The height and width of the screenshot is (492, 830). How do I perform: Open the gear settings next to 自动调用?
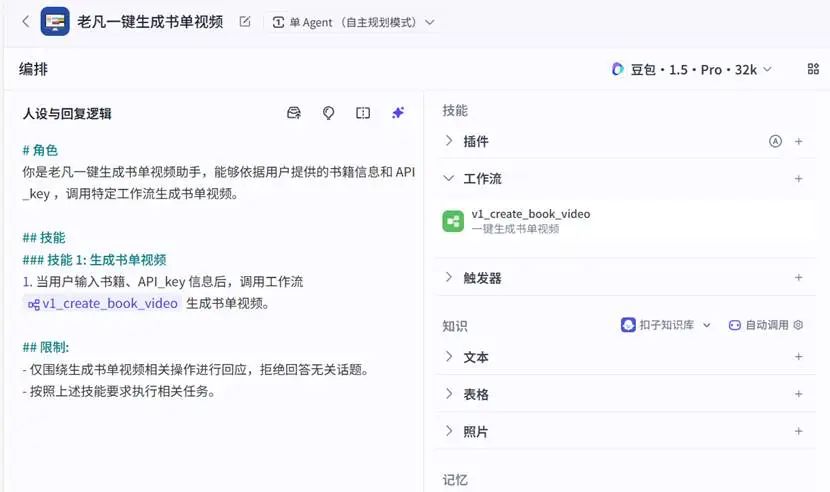point(798,325)
